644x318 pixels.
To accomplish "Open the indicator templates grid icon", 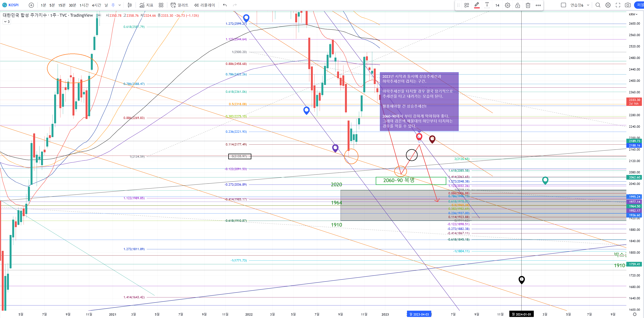I will click(161, 5).
